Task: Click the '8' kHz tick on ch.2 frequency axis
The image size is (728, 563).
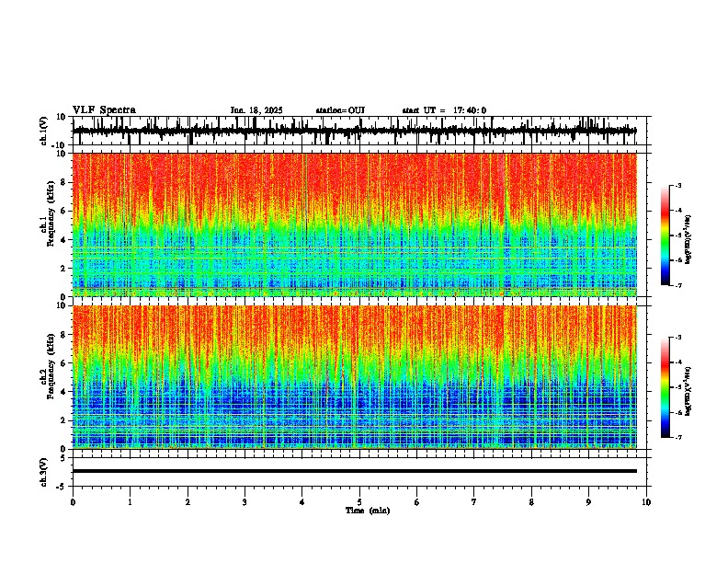Action: coord(64,335)
